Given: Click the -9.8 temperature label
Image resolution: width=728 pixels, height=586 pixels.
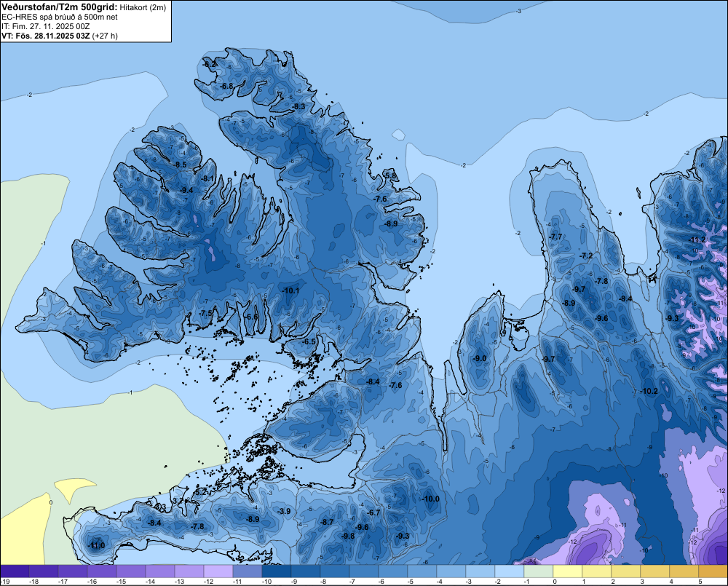Looking at the screenshot, I should tap(348, 536).
